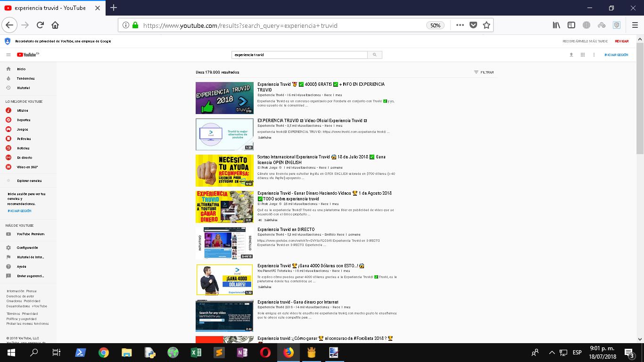
Task: Open the Noticias channel
Action: tap(28, 148)
